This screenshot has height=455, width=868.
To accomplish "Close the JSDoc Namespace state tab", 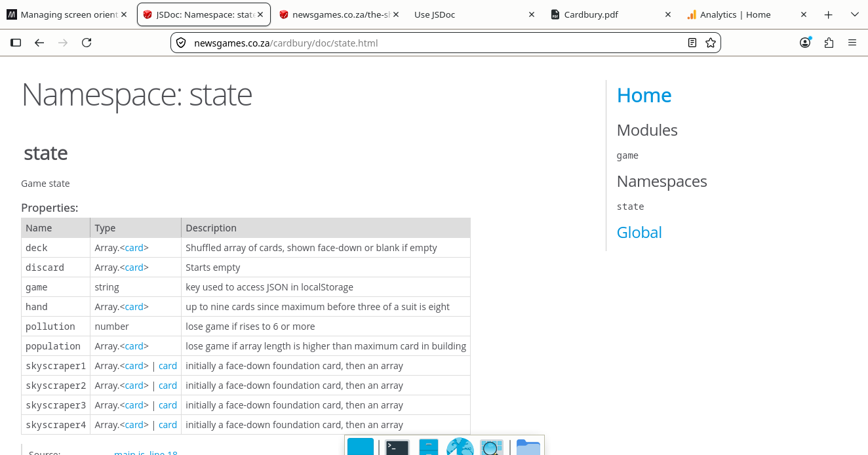I will pos(260,14).
